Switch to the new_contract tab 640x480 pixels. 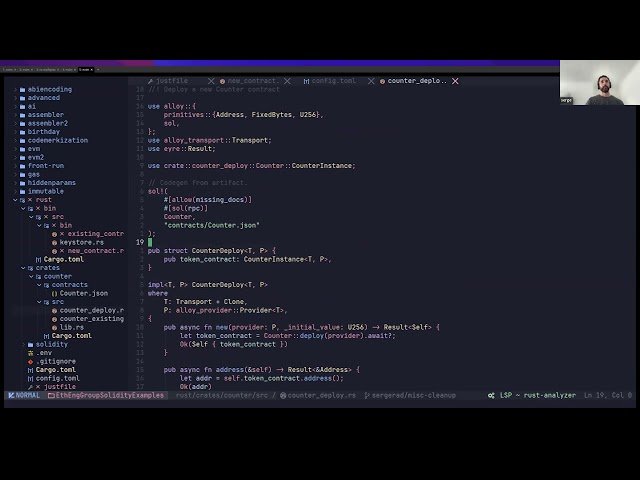(x=252, y=80)
